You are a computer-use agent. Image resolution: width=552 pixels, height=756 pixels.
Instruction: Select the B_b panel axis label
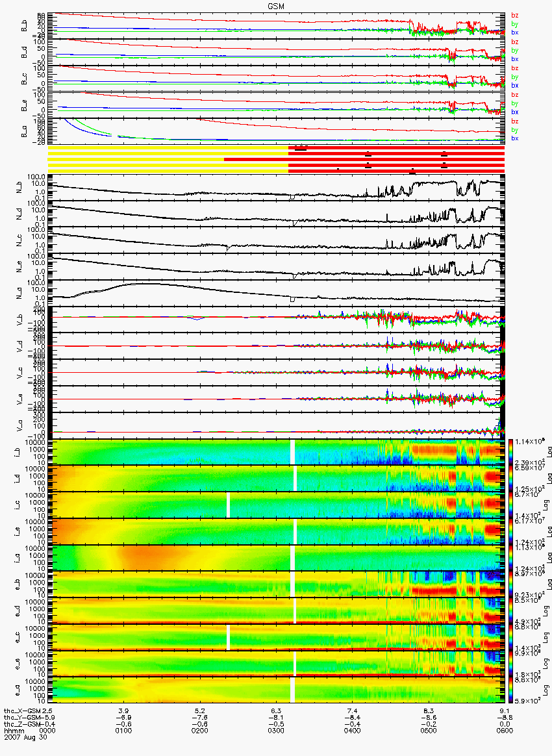24,26
